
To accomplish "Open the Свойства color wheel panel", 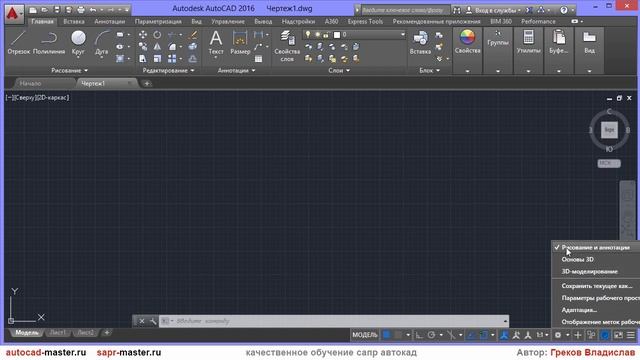I will coord(467,41).
